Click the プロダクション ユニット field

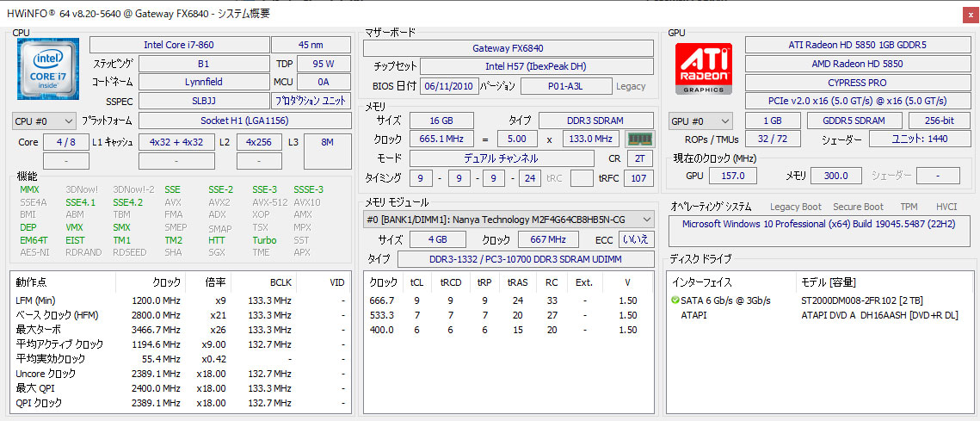(311, 101)
